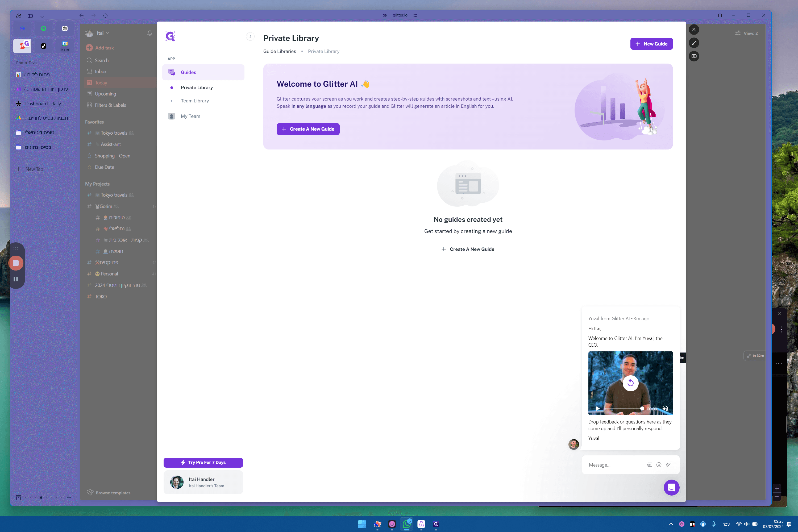798x532 pixels.
Task: Open ChatGPT pinned tab
Action: (x=65, y=28)
